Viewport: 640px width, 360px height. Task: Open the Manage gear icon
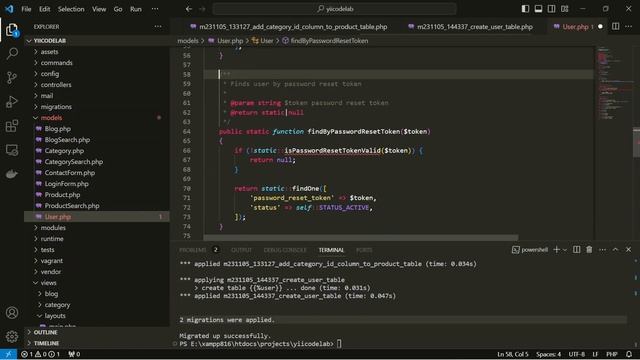tap(12, 336)
